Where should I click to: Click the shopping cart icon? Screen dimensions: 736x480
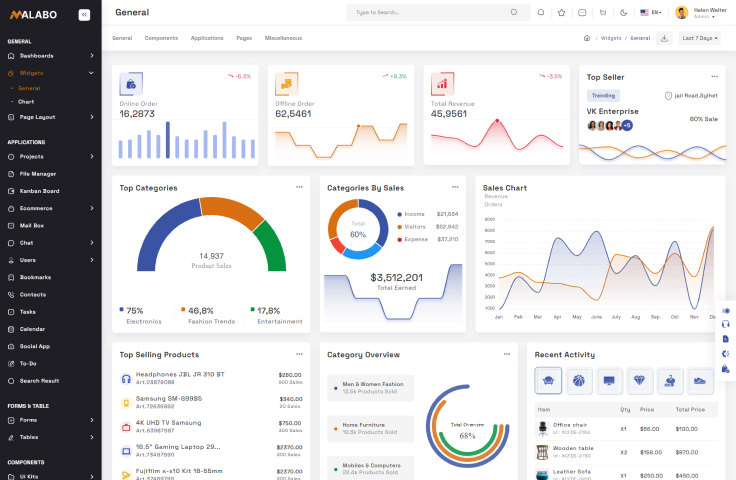[602, 13]
